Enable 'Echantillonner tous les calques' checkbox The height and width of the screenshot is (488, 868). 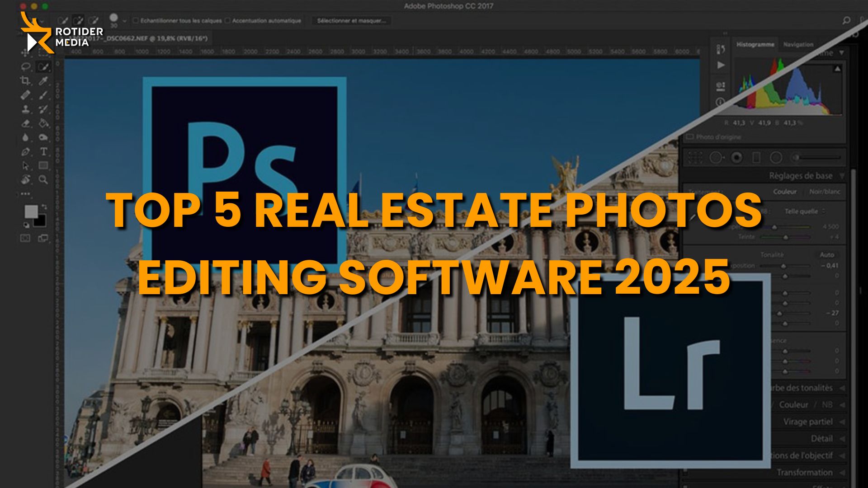point(135,21)
